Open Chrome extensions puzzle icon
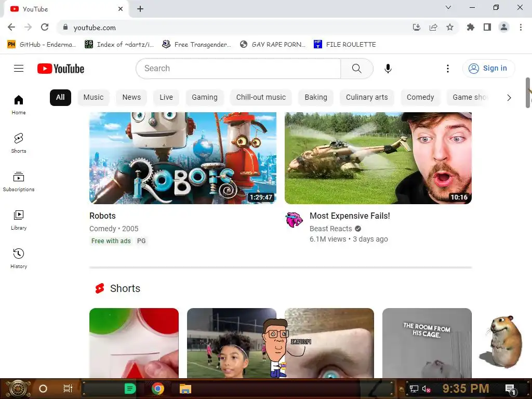 471,27
